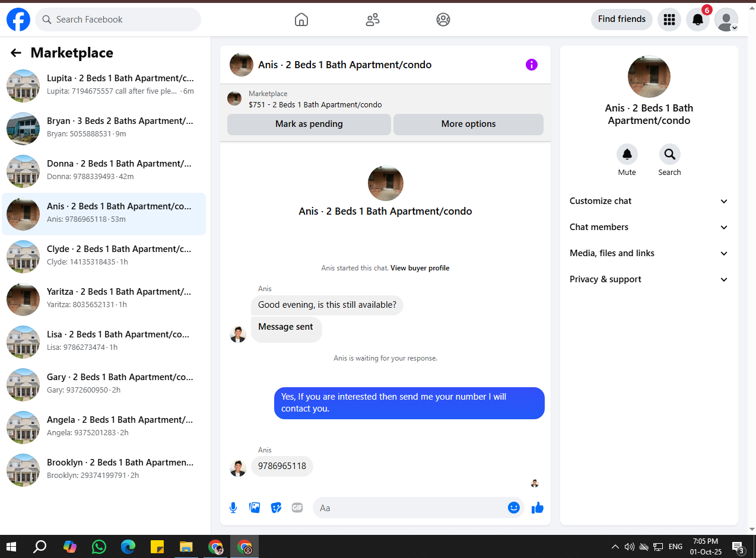The image size is (756, 558).
Task: Open Lisa's apartment conversation
Action: (104, 341)
